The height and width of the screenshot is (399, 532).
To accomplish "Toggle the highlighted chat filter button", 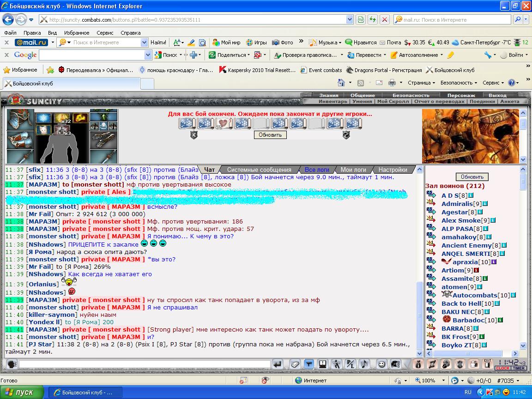I will (309, 364).
